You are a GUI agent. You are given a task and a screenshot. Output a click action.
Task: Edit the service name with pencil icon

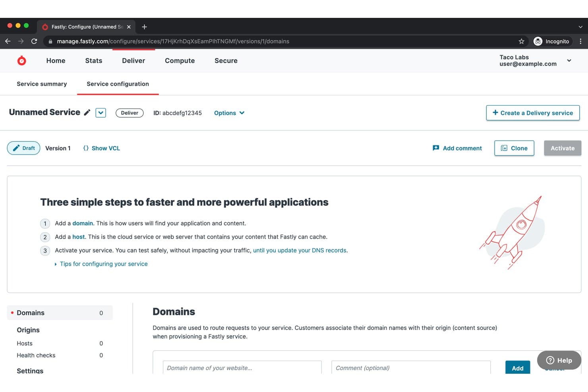pyautogui.click(x=87, y=112)
